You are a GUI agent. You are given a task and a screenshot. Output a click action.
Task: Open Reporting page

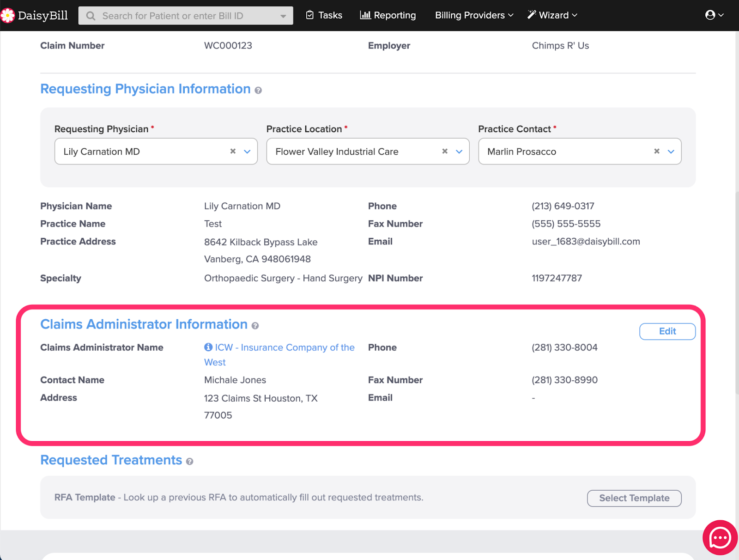pos(388,15)
